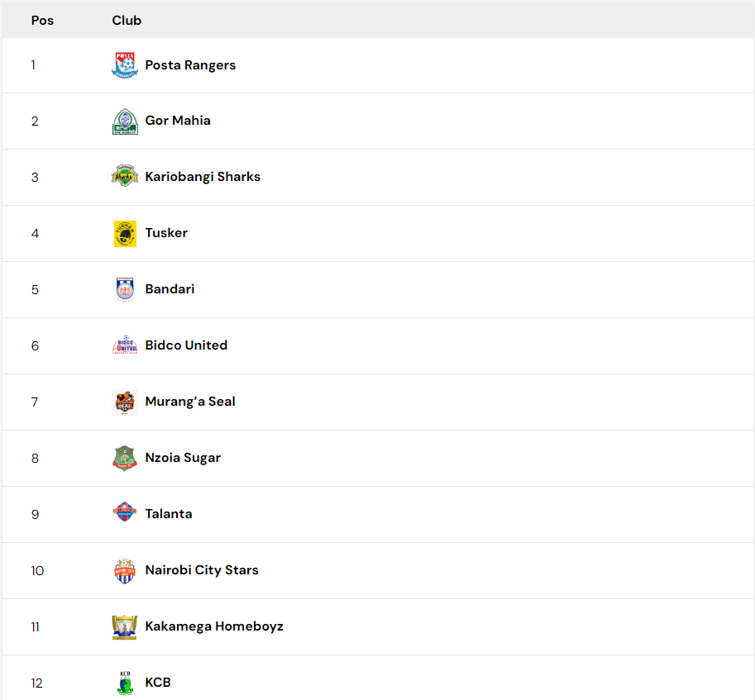755x700 pixels.
Task: Select the Murang'a Seal badge
Action: (125, 402)
